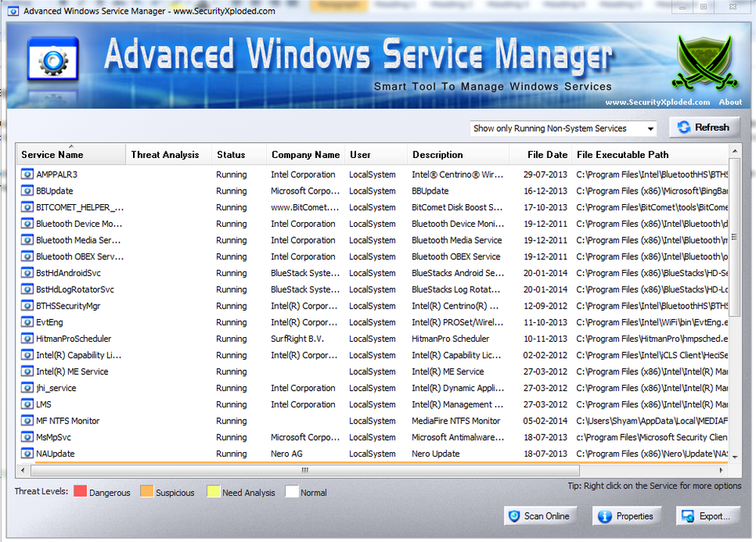Click the BTHSSecurityMgr service icon
This screenshot has height=542, width=756.
(27, 305)
